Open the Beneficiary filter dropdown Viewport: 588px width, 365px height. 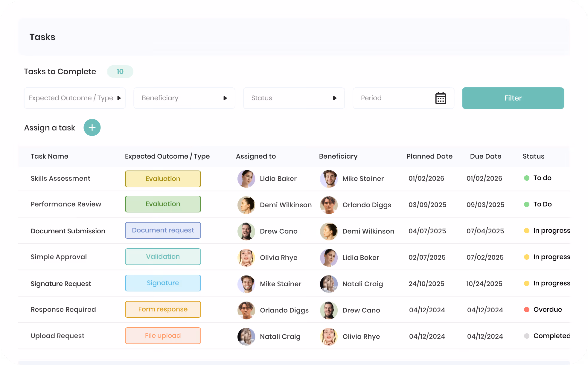point(184,98)
